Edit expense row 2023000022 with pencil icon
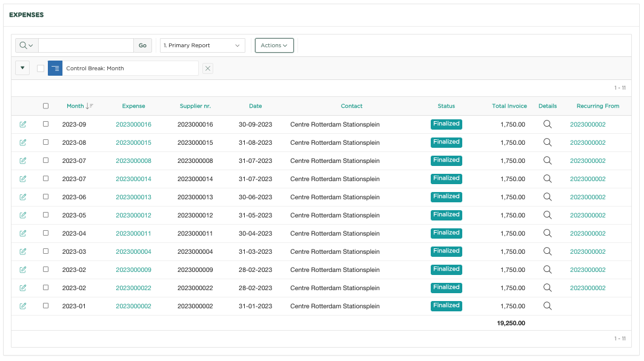Image resolution: width=644 pixels, height=361 pixels. coord(23,288)
